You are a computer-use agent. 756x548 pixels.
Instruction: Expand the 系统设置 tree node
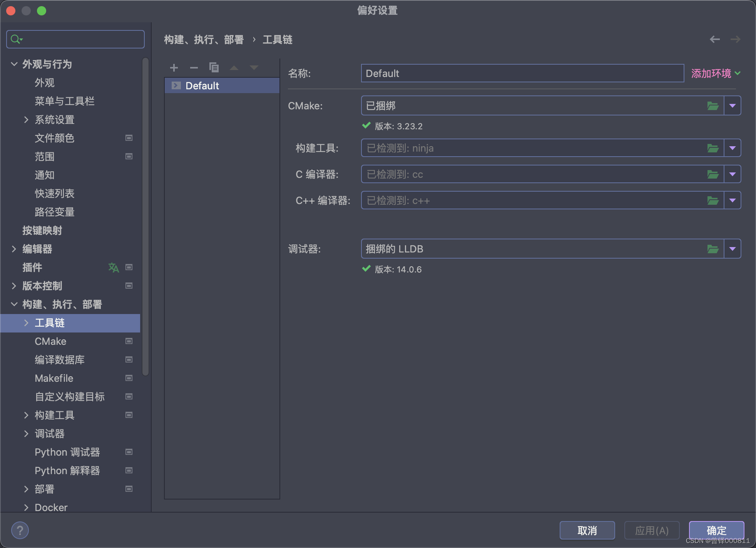click(26, 120)
